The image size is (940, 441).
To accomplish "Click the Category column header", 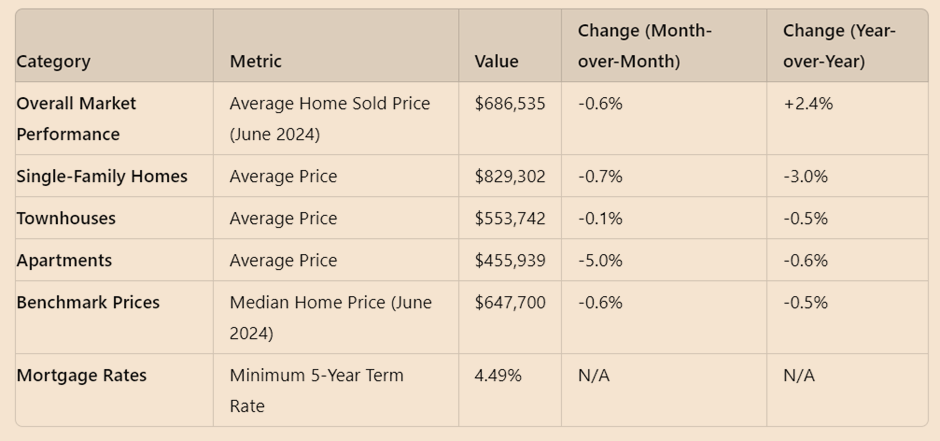I will coord(53,61).
